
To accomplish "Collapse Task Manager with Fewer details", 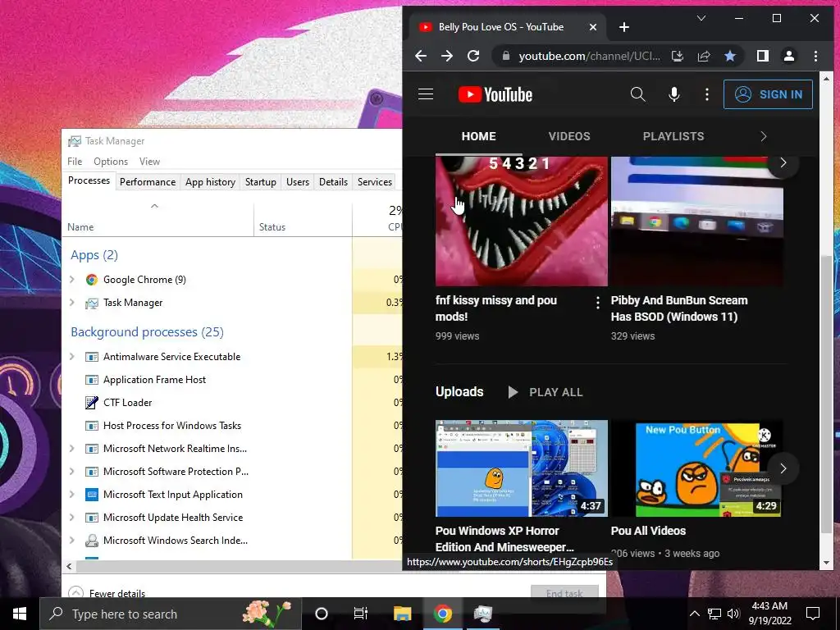I will coord(107,592).
